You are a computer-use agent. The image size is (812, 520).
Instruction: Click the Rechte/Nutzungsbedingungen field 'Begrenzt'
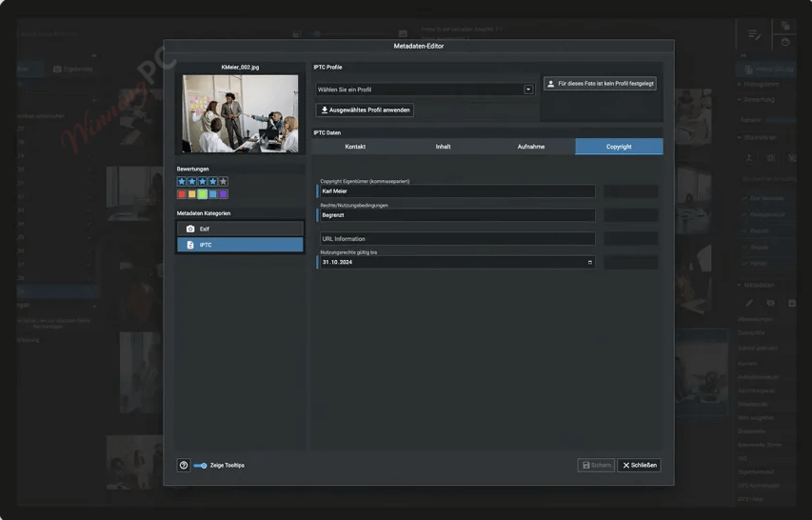[457, 215]
